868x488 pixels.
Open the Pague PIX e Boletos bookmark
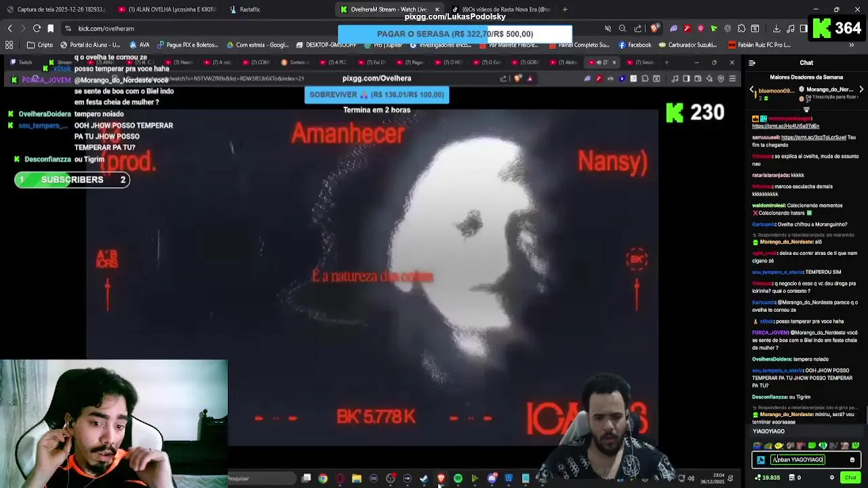tap(188, 45)
